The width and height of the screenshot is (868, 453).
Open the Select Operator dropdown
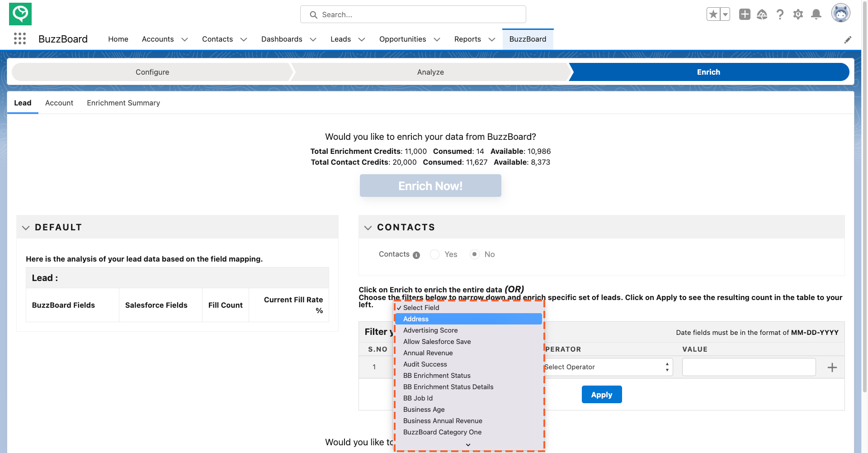(x=608, y=367)
